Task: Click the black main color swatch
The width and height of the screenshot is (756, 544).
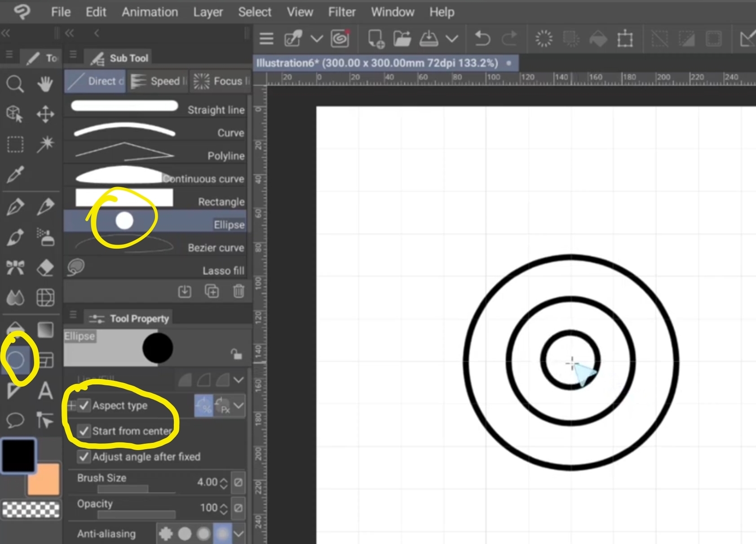Action: pos(18,455)
